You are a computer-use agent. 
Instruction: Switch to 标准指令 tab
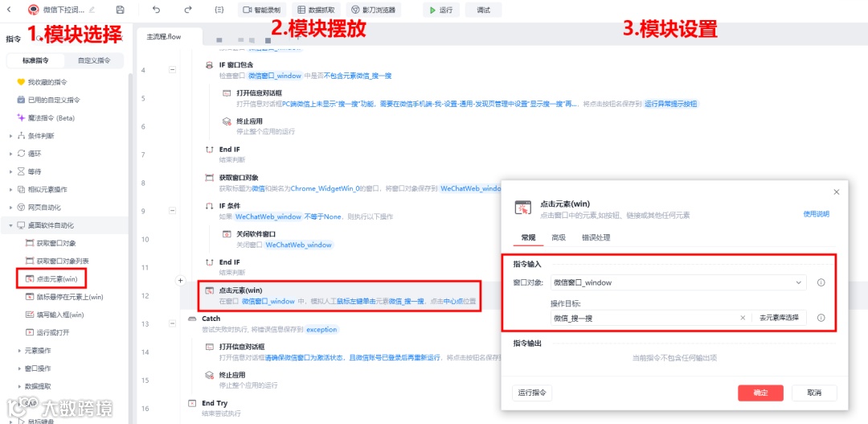35,60
